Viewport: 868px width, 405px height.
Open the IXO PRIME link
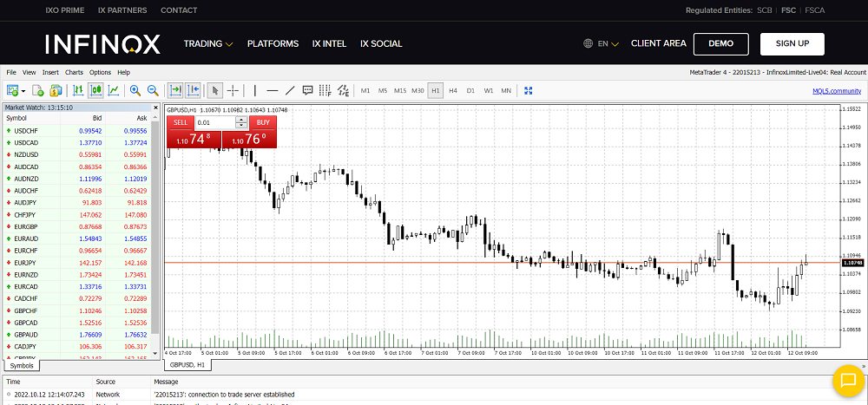point(65,10)
